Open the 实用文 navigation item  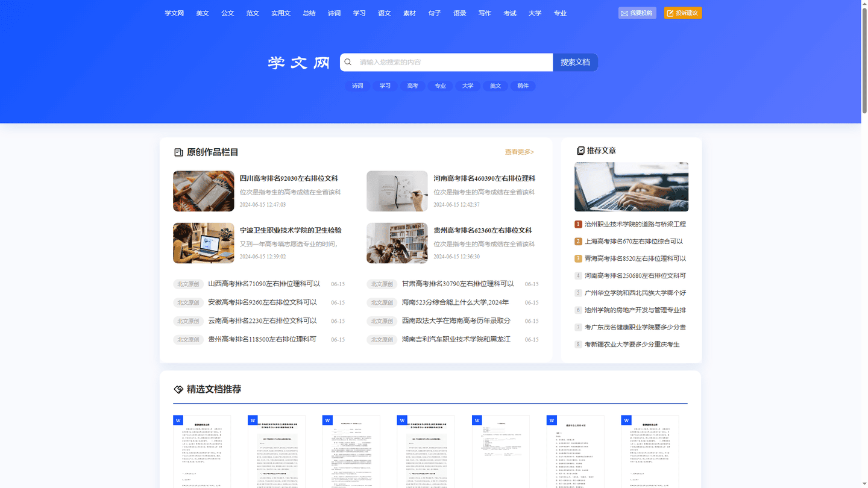[281, 13]
